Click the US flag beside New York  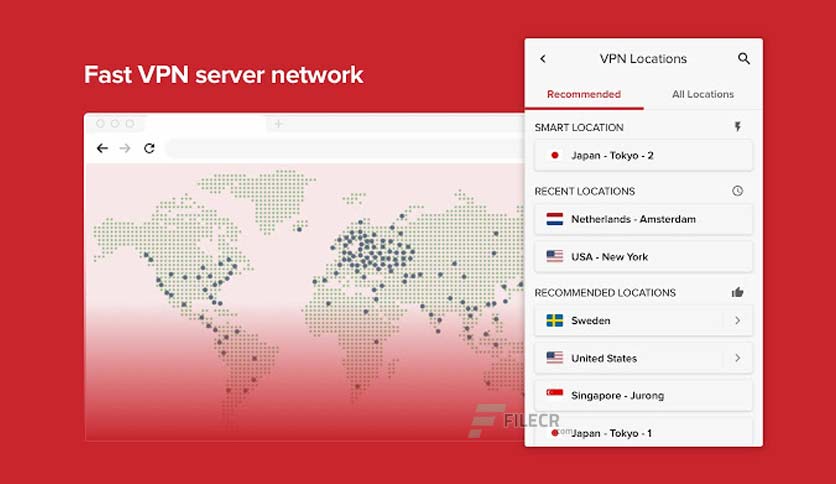tap(554, 257)
